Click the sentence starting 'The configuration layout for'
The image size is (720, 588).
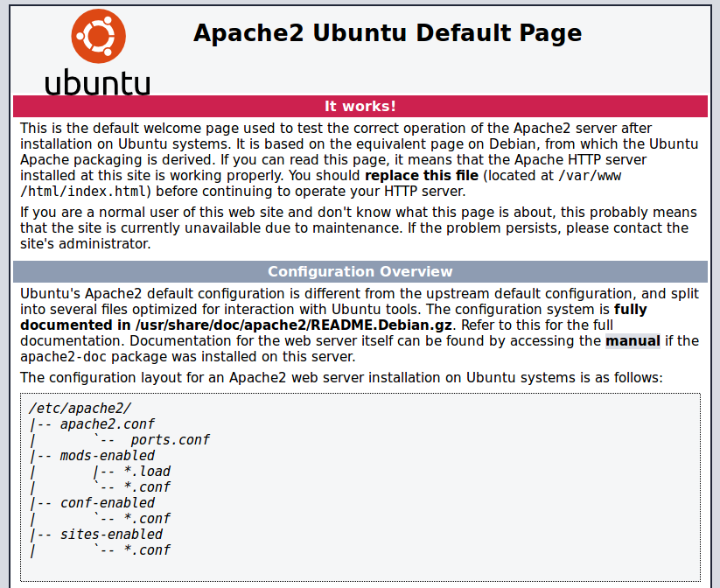(x=341, y=378)
